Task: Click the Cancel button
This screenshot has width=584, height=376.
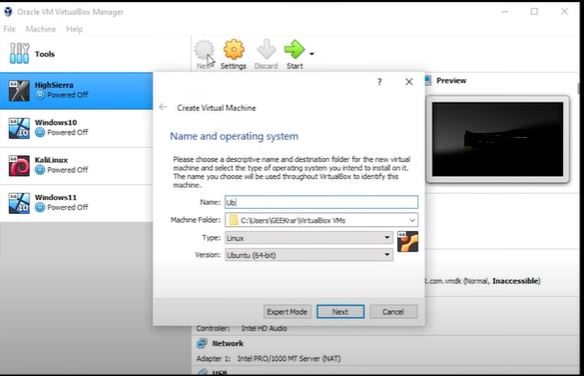Action: click(393, 312)
